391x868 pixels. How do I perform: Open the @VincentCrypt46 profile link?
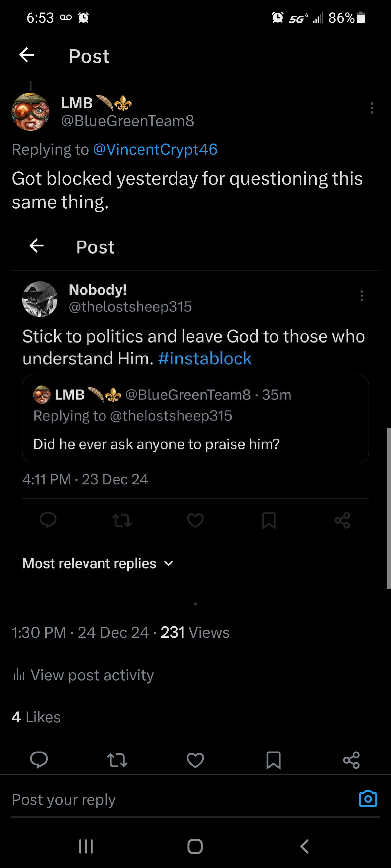point(155,149)
